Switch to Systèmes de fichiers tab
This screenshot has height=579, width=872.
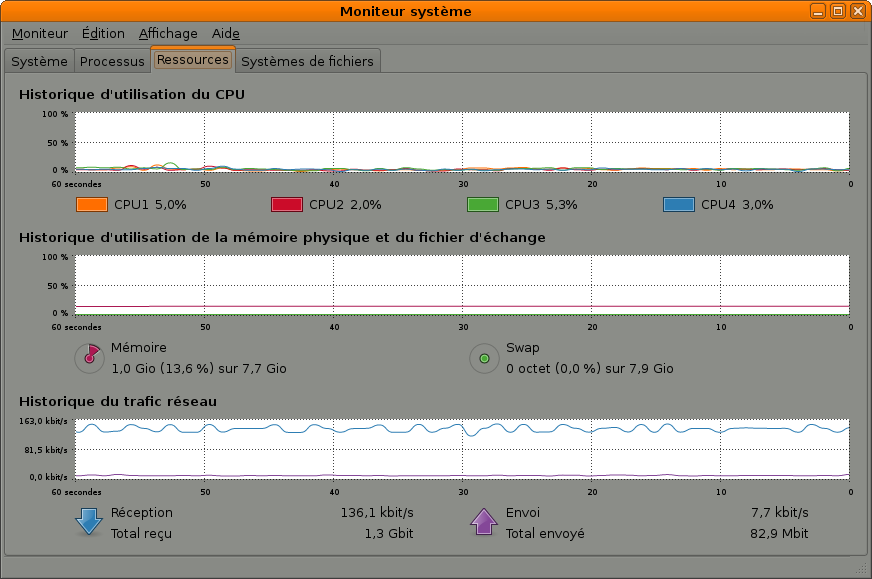tap(307, 61)
